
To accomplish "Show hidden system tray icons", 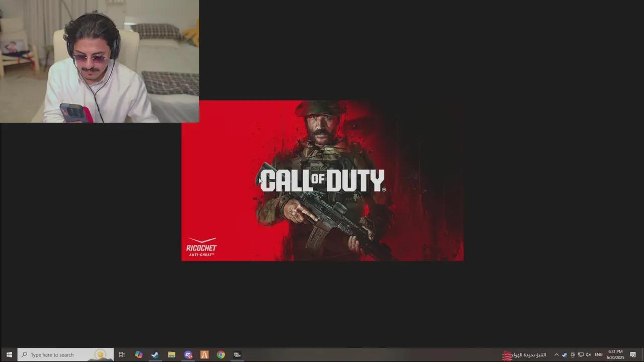I will [x=556, y=355].
